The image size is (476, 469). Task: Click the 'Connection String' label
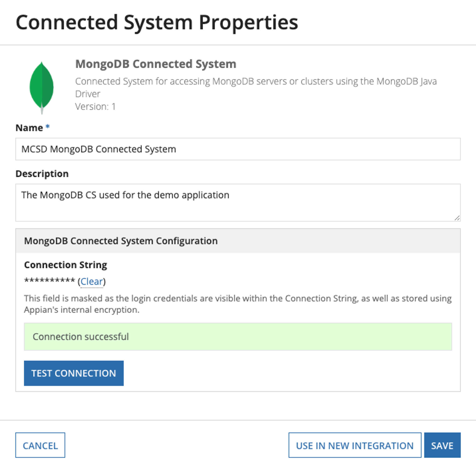[65, 265]
